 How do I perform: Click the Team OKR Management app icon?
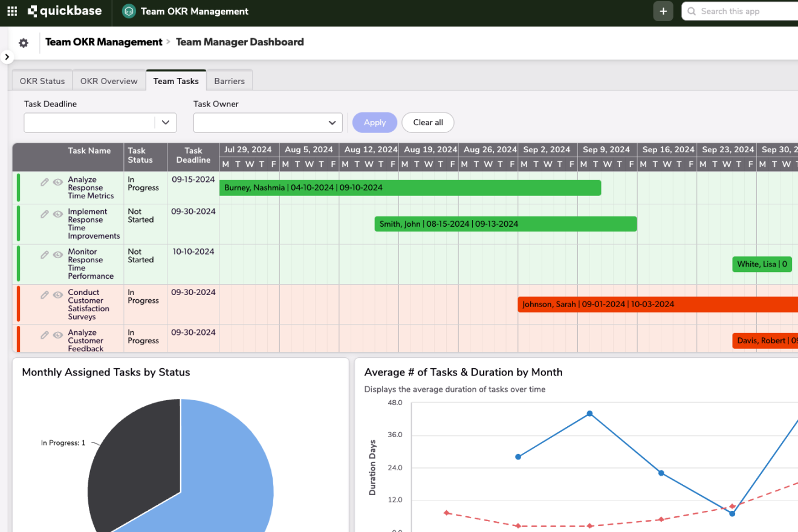(x=129, y=11)
